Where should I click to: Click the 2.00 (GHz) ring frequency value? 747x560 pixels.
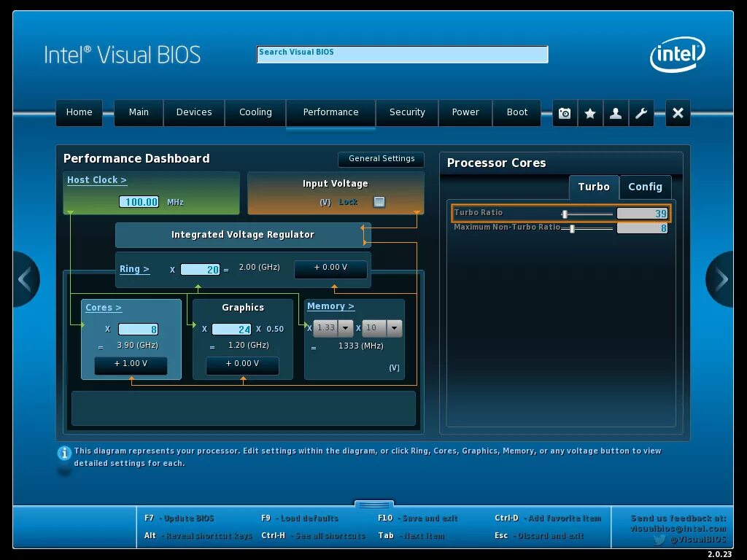point(259,267)
